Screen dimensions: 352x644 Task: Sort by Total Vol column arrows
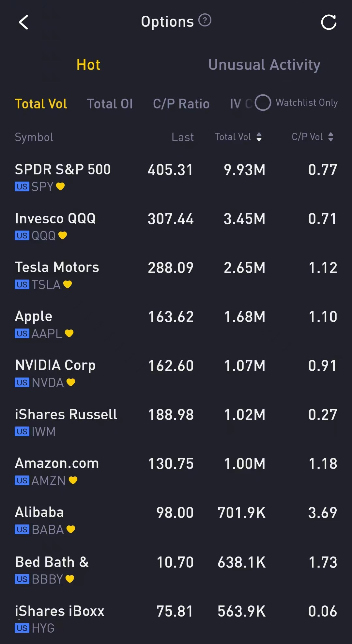pos(259,137)
